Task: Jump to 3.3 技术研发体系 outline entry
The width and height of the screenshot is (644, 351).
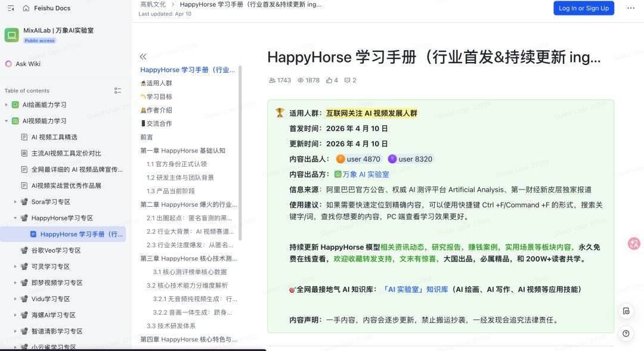Action: coord(171,326)
